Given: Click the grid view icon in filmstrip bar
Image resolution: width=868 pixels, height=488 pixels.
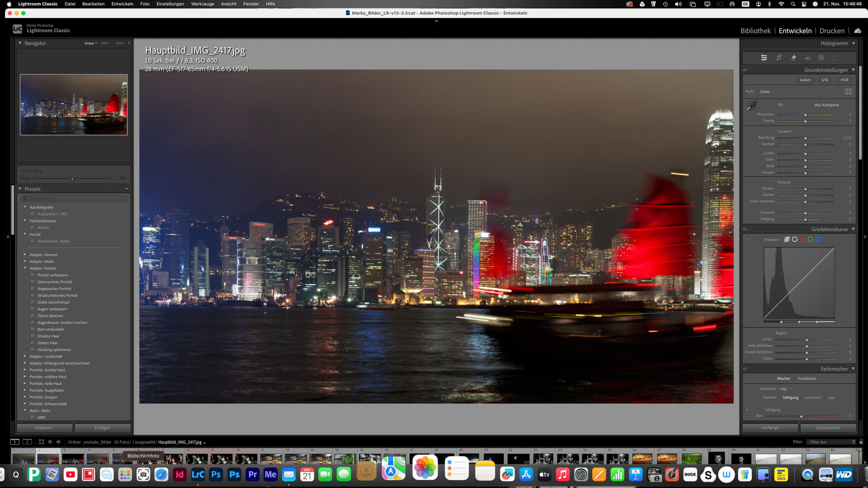Looking at the screenshot, I should [41, 442].
